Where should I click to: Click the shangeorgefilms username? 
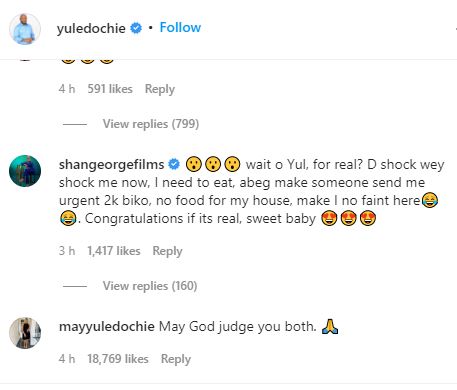tap(111, 165)
